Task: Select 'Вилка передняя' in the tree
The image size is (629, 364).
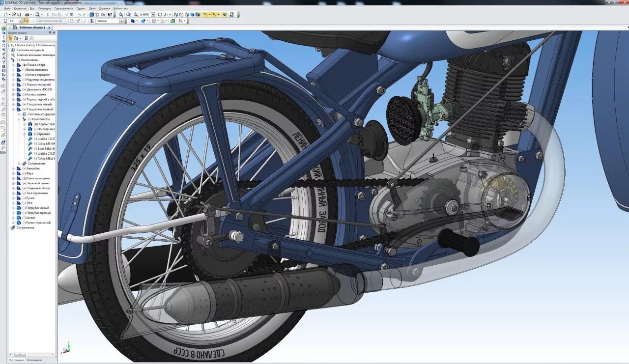Action: 35,70
